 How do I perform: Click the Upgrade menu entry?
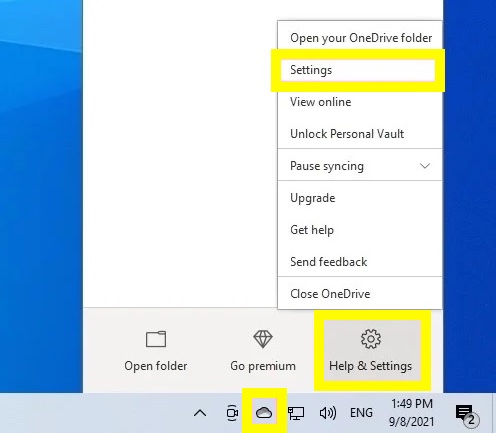pos(360,198)
